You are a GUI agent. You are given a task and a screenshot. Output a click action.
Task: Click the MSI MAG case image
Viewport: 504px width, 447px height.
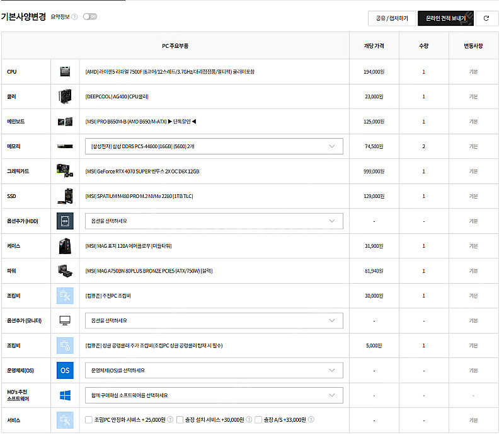(x=65, y=246)
